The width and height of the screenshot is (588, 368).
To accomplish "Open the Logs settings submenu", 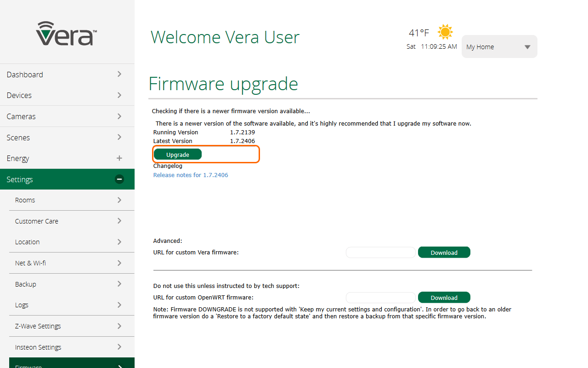I will (x=72, y=305).
